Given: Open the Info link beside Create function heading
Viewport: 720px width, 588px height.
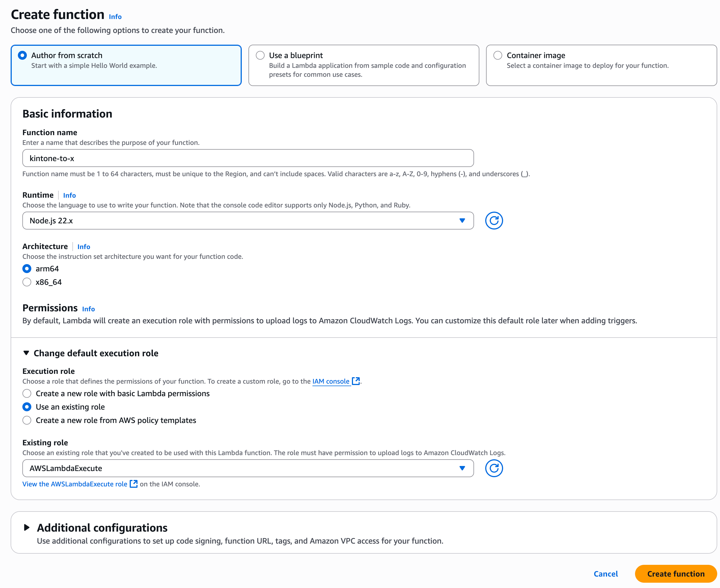Looking at the screenshot, I should (x=115, y=16).
